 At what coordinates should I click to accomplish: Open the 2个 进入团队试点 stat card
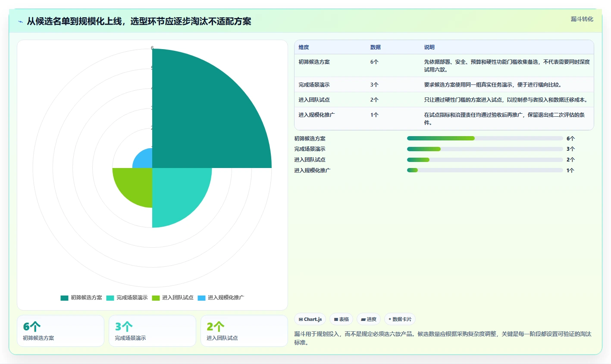click(x=244, y=331)
